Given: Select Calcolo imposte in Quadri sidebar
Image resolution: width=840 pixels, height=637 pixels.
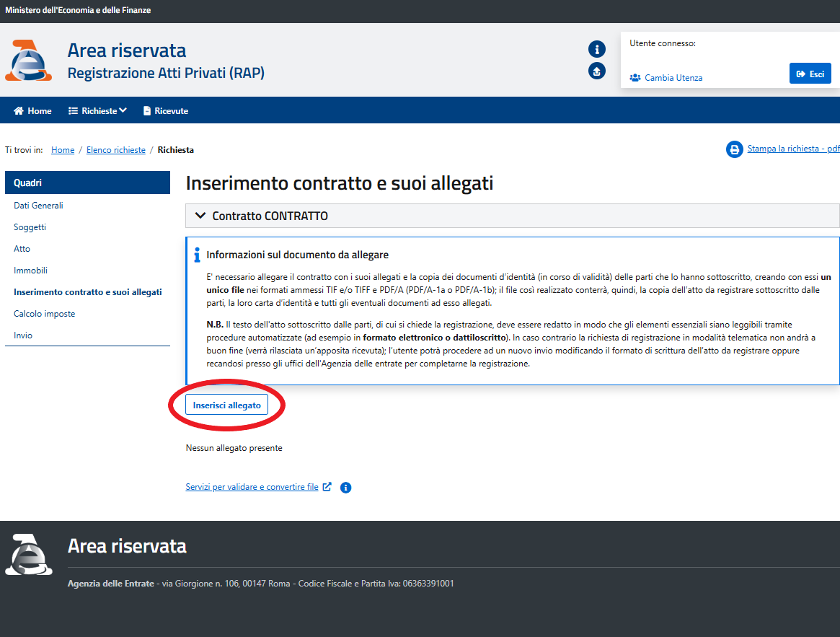Looking at the screenshot, I should pyautogui.click(x=45, y=314).
